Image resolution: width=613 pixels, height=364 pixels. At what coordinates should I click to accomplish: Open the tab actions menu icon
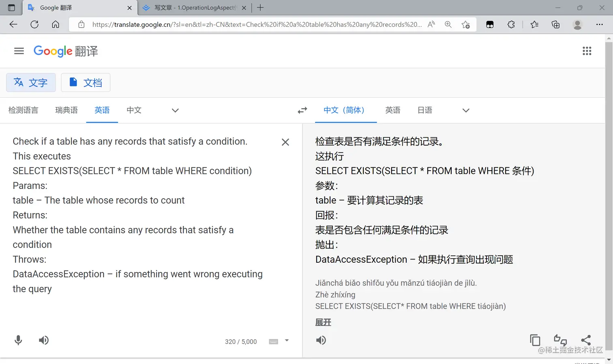click(11, 8)
